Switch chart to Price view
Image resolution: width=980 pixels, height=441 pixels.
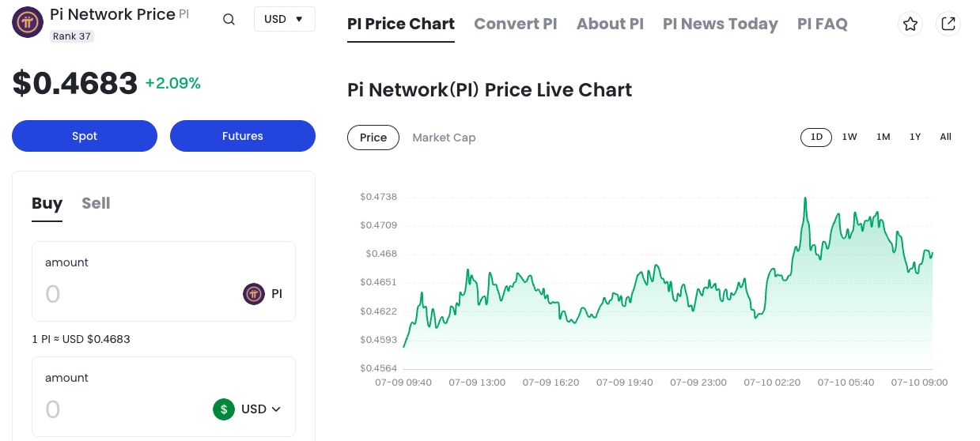point(373,138)
